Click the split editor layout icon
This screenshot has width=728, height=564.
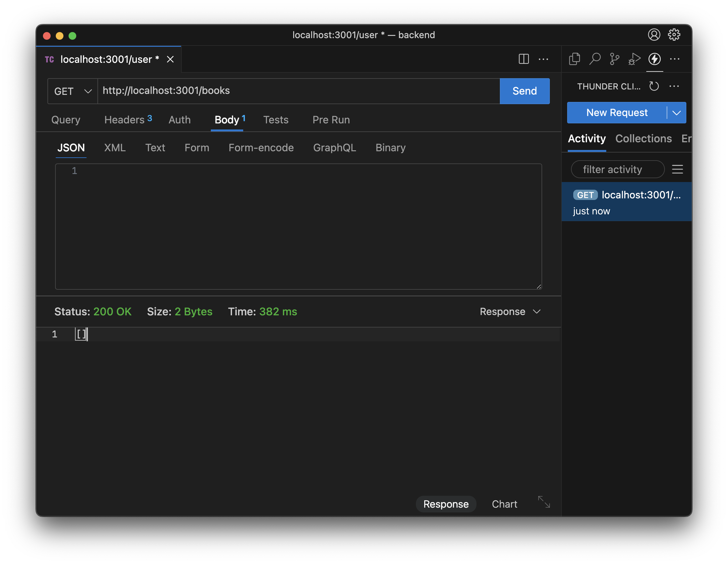point(524,59)
